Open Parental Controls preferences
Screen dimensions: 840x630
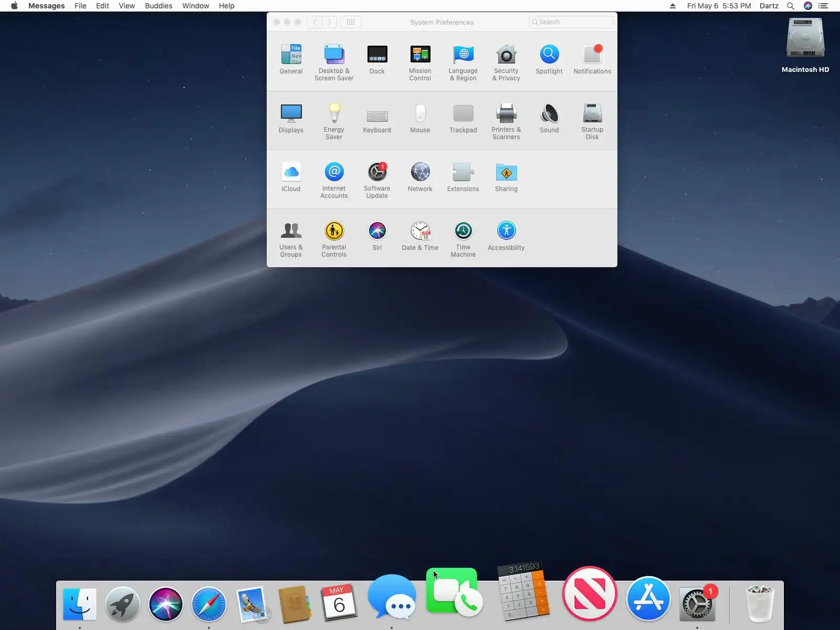[x=334, y=239]
